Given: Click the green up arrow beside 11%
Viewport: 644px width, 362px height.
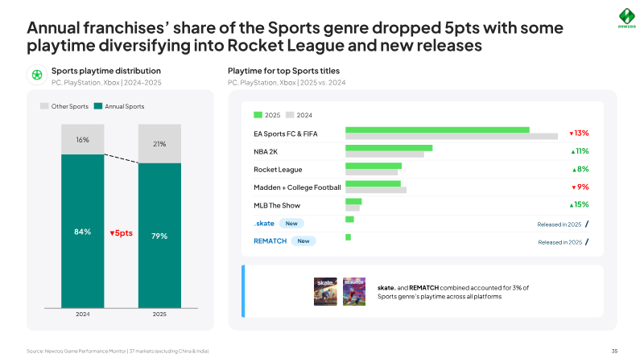Looking at the screenshot, I should 573,152.
